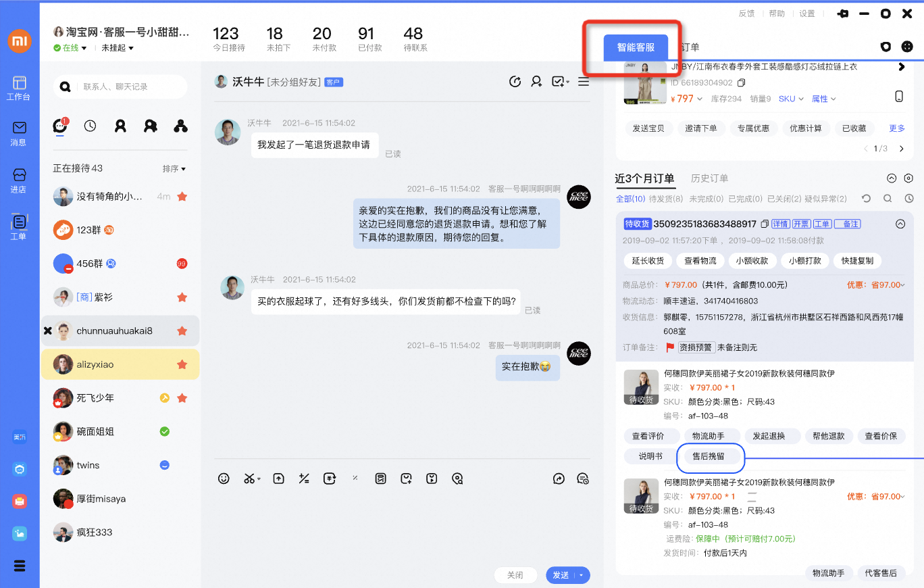924x588 pixels.
Task: Toggle the favorite star for 紫衫
Action: click(182, 297)
